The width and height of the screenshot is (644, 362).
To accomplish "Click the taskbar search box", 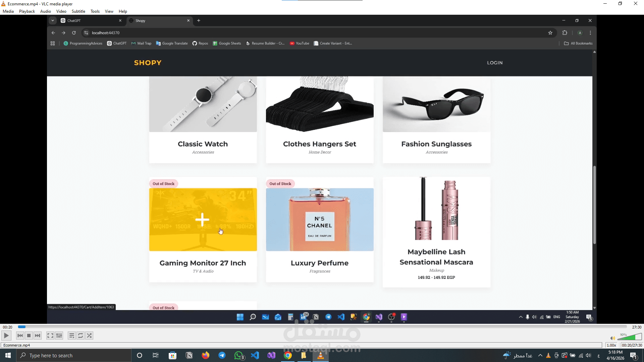I will [x=74, y=355].
